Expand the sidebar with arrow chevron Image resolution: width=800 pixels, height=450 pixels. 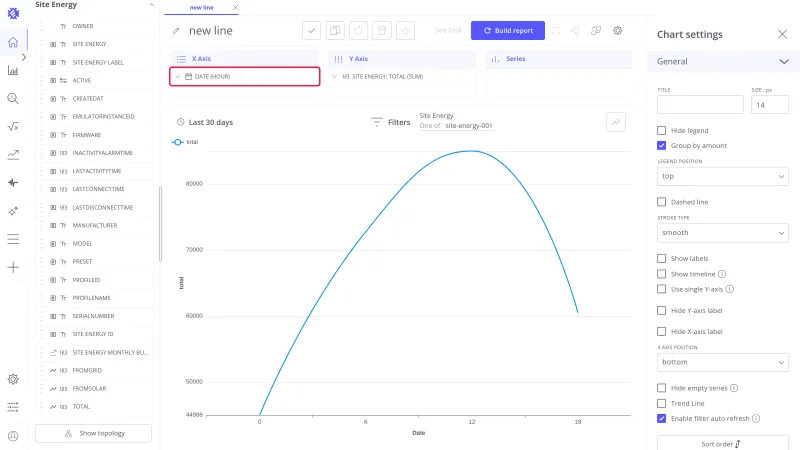pos(24,57)
